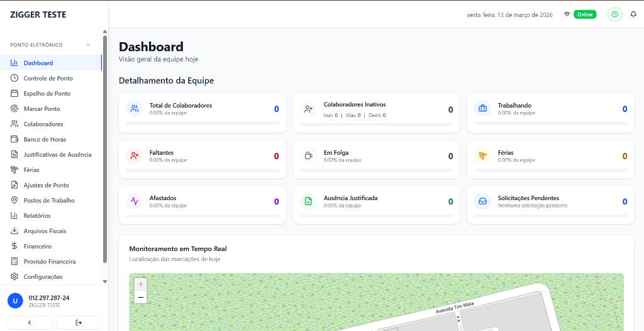Click the date sexta-feira, 13 de março
Image resolution: width=644 pixels, height=331 pixels.
[x=509, y=15]
